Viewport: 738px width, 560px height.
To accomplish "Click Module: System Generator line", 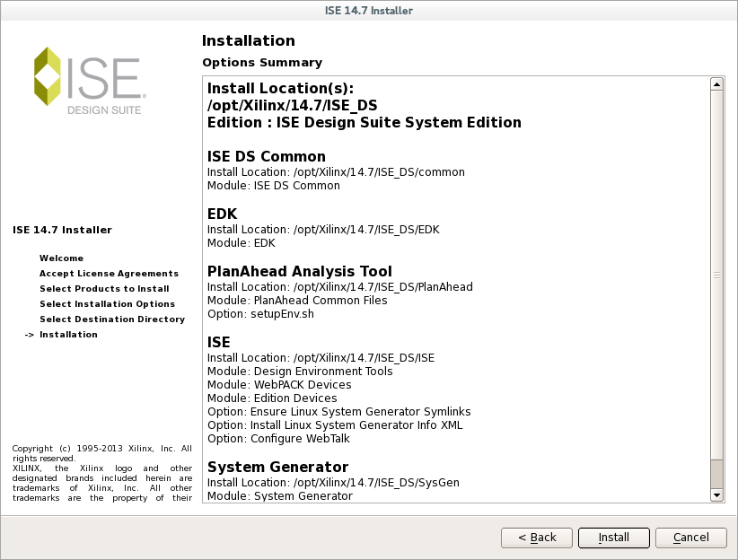I will pyautogui.click(x=280, y=496).
